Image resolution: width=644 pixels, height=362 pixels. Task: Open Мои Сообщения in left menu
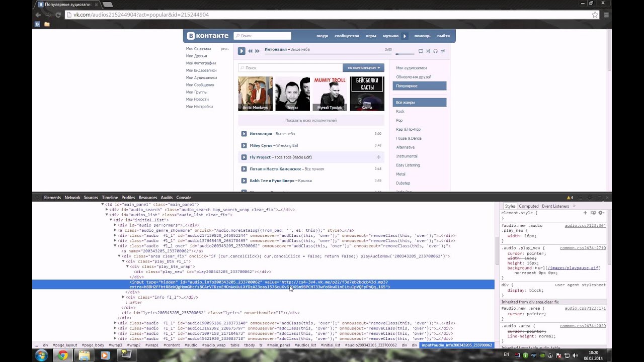(x=200, y=85)
